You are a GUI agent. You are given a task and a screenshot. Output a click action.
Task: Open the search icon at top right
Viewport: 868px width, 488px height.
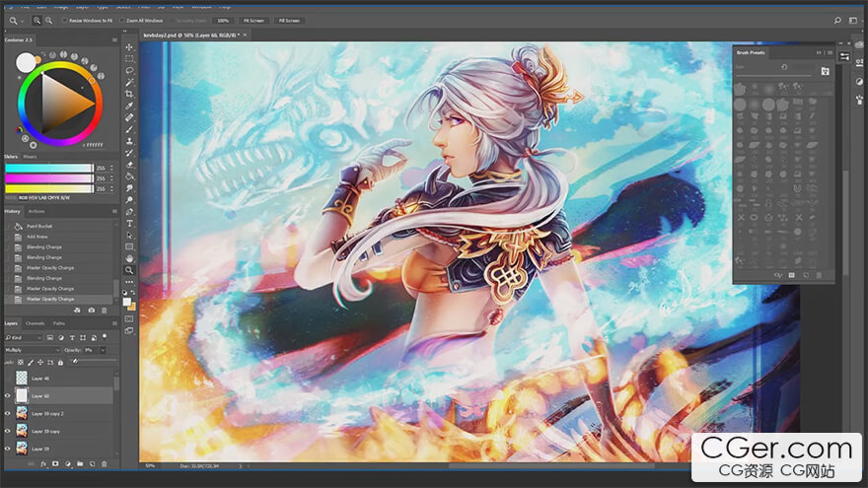pos(837,21)
